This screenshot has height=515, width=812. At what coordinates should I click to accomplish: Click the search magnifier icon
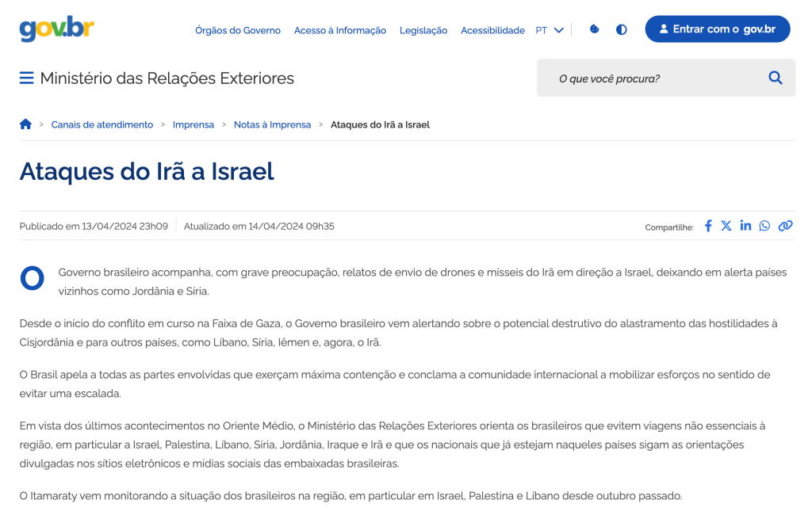(775, 78)
